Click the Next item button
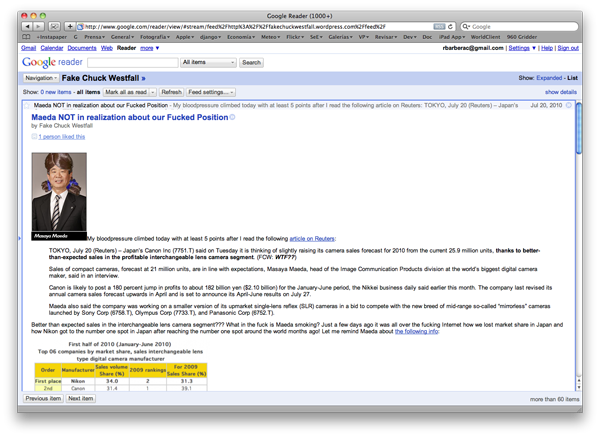The height and width of the screenshot is (437, 600). tap(80, 398)
